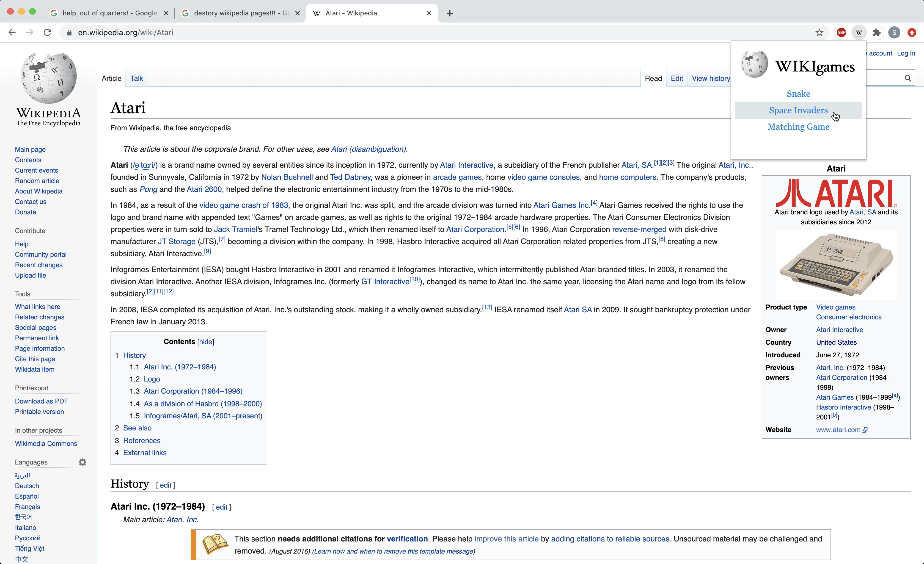Click the red update menu icon

912,33
